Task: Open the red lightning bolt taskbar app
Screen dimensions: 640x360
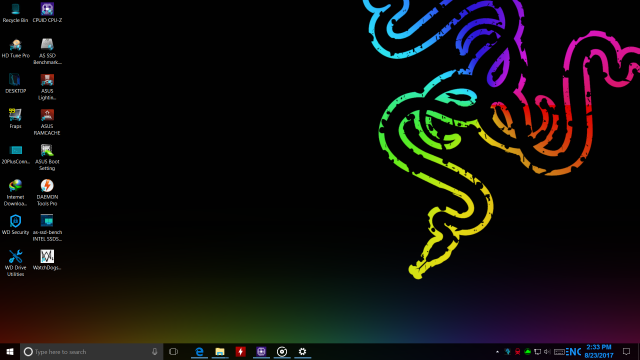Action: [240, 351]
